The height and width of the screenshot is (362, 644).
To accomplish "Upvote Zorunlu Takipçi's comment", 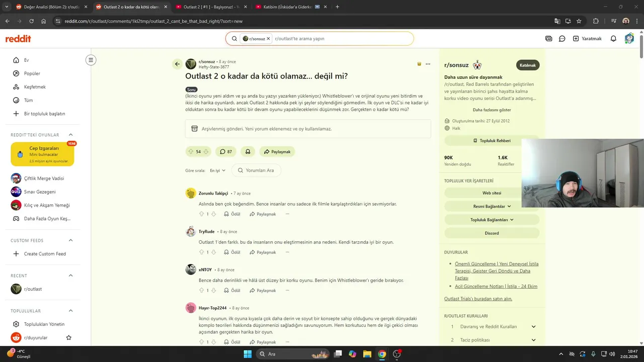I will coord(202,214).
